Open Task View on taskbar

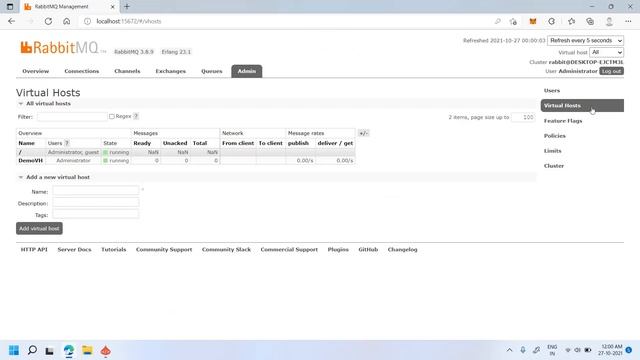click(49, 350)
